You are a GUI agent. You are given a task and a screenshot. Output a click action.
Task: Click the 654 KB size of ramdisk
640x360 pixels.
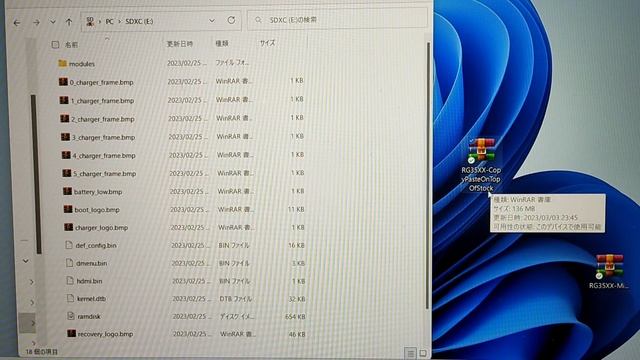click(x=296, y=316)
